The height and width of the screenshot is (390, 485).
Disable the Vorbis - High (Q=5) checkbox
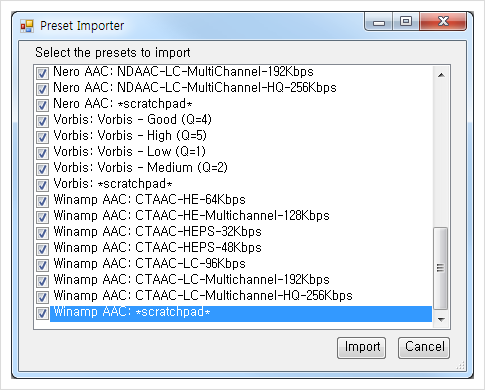point(42,137)
